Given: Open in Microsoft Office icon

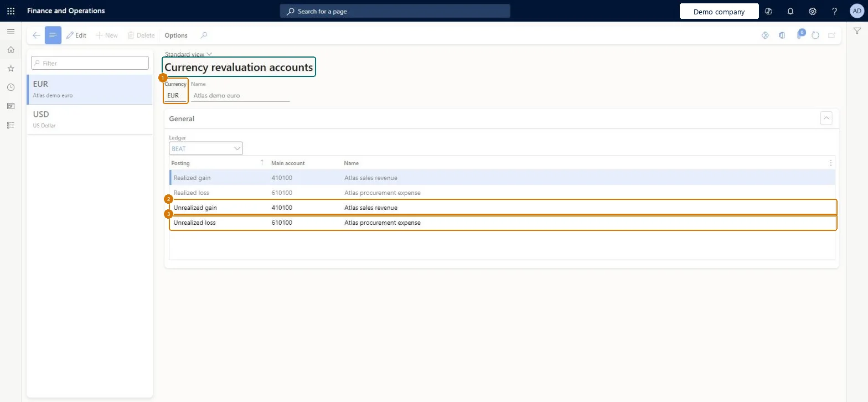Looking at the screenshot, I should tap(782, 35).
